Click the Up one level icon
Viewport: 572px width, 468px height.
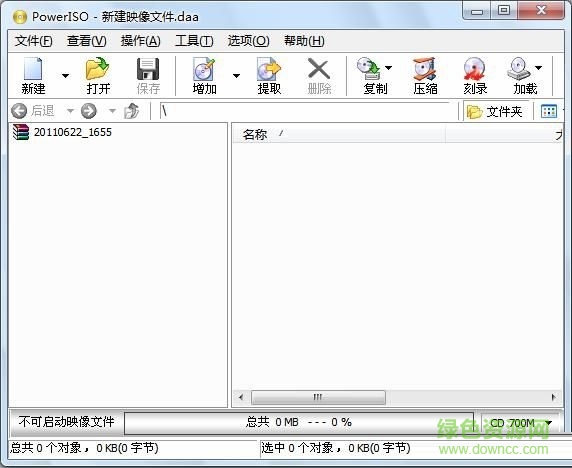tap(132, 111)
